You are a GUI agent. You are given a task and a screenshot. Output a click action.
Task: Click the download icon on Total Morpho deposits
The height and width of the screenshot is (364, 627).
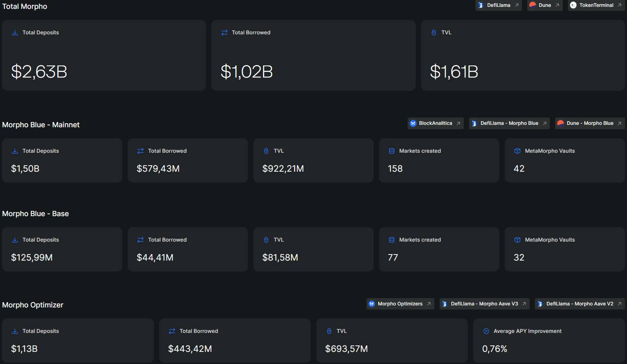15,33
